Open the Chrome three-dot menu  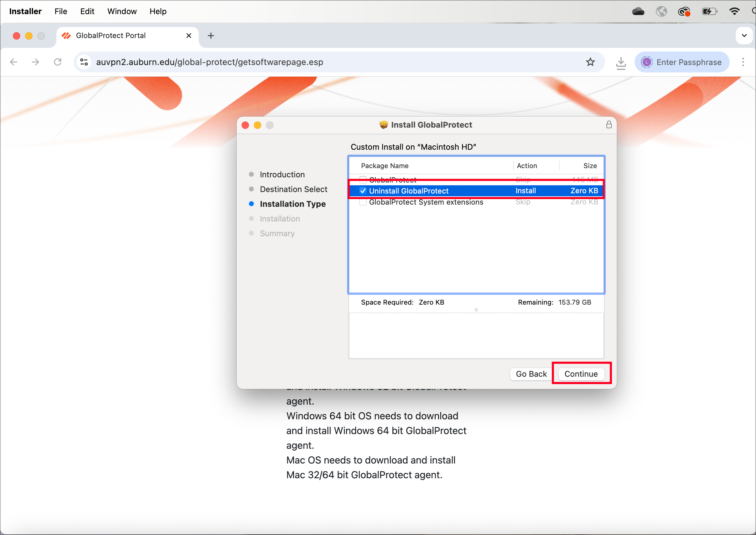coord(743,62)
